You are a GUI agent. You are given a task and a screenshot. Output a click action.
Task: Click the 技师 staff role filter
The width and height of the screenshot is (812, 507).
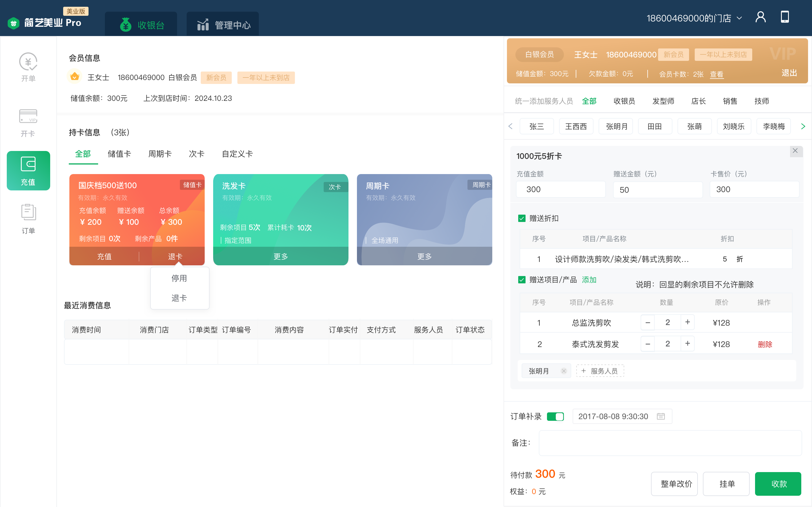coord(761,100)
